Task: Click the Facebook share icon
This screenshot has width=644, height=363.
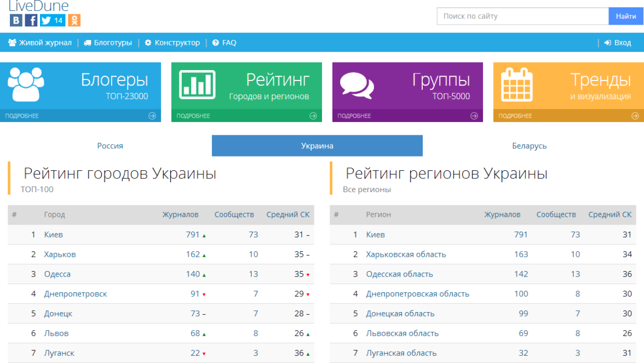Action: tap(32, 20)
